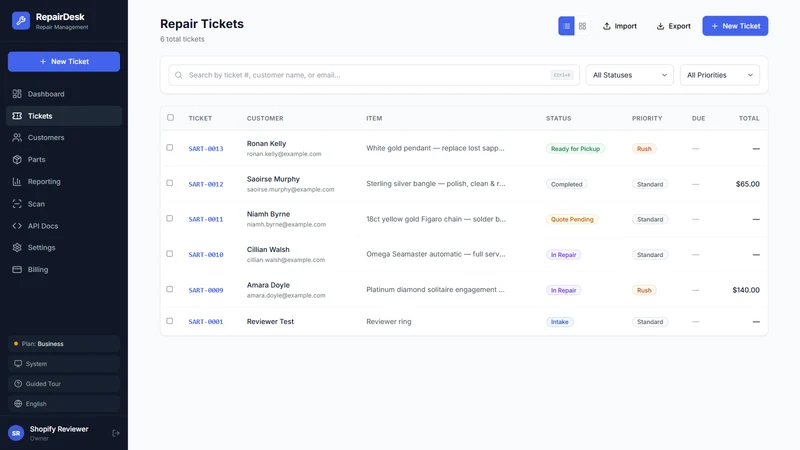This screenshot has height=450, width=800.
Task: Click the STATUS column header
Action: (x=559, y=118)
